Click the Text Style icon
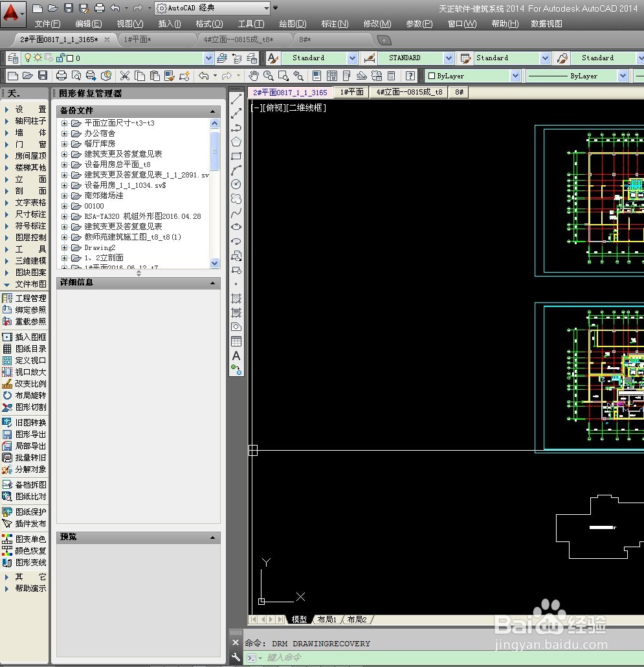 273,58
